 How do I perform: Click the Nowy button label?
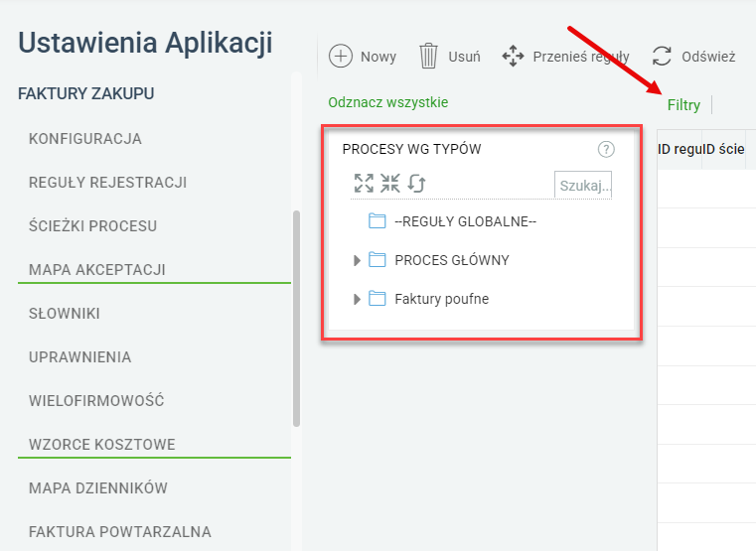click(x=378, y=57)
